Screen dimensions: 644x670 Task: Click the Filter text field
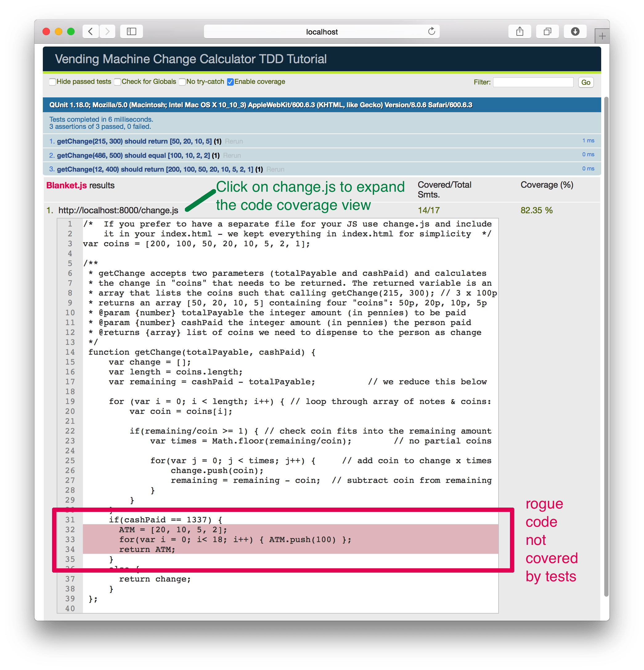click(533, 82)
